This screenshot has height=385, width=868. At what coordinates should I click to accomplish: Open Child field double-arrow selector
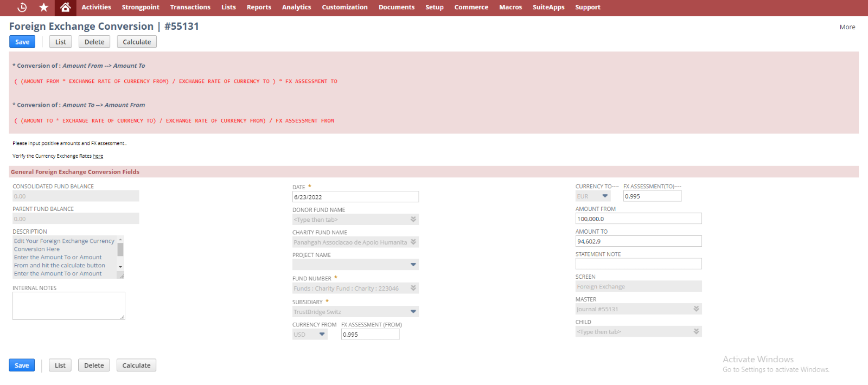tap(696, 332)
